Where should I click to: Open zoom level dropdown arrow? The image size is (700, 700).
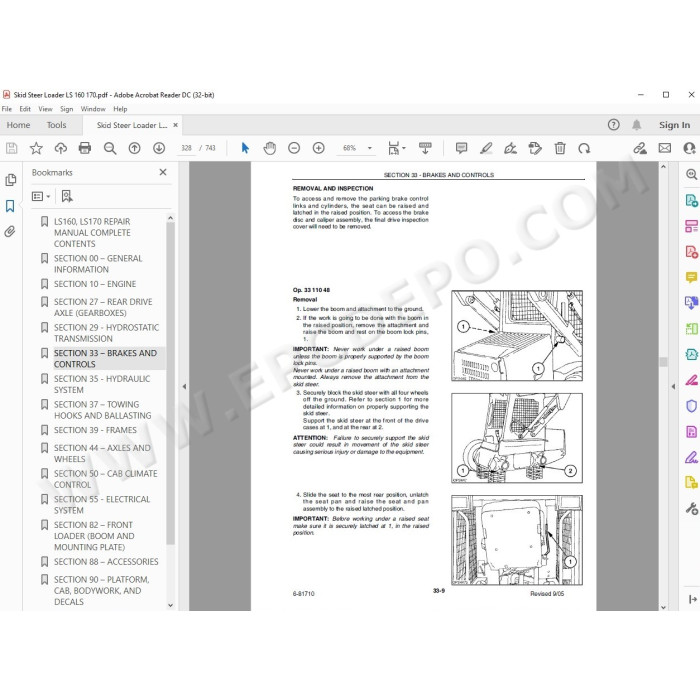tap(370, 148)
